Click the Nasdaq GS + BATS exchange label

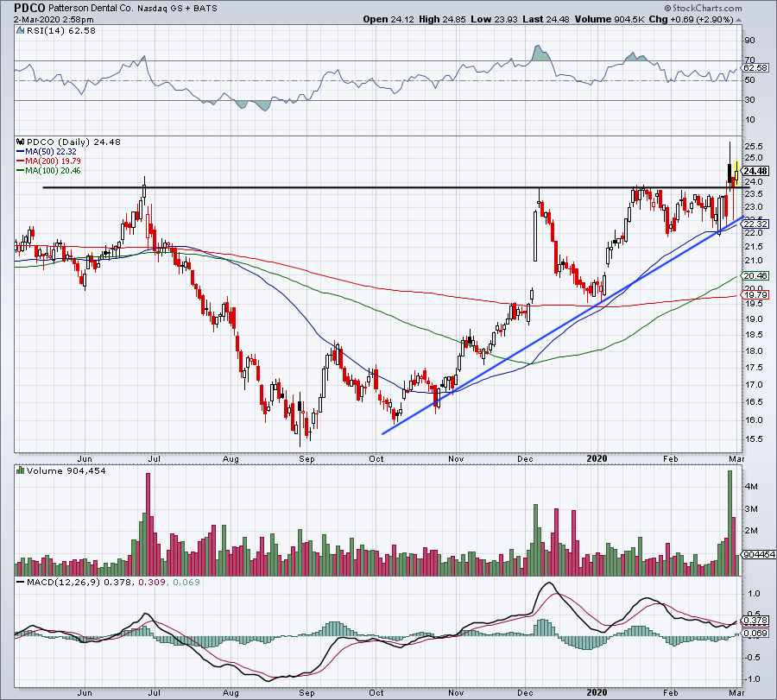tap(177, 9)
